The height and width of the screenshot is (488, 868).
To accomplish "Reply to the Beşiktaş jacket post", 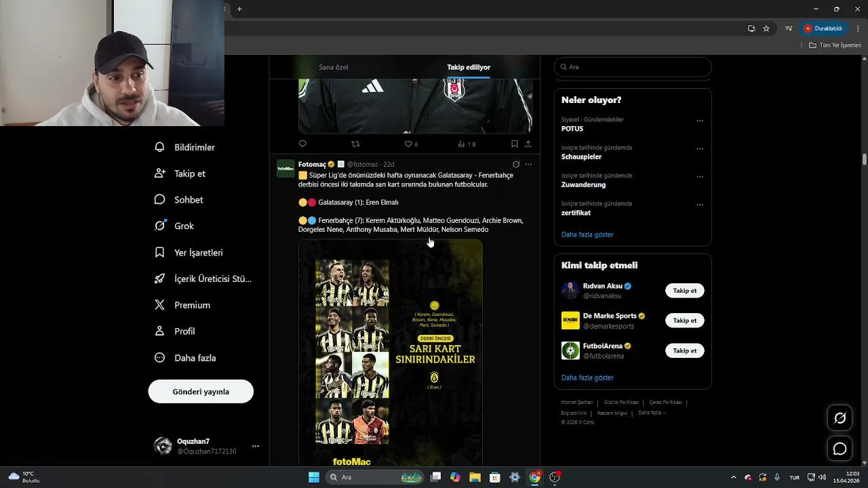I will pyautogui.click(x=302, y=144).
